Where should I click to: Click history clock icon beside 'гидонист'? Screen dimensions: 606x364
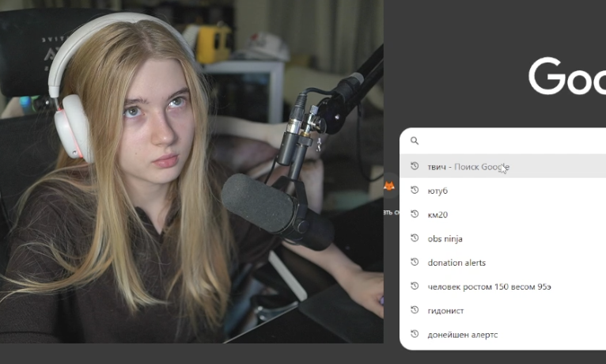[x=415, y=310]
